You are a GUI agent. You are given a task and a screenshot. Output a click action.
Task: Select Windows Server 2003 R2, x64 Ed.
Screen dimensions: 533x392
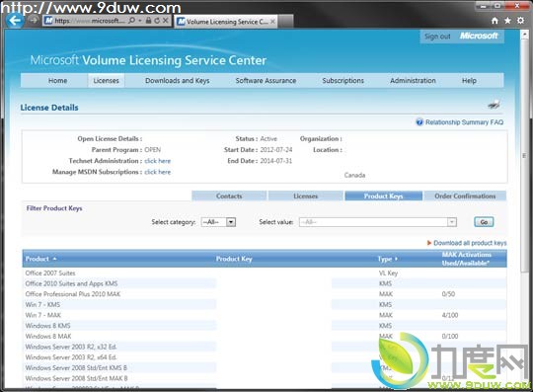265,357
